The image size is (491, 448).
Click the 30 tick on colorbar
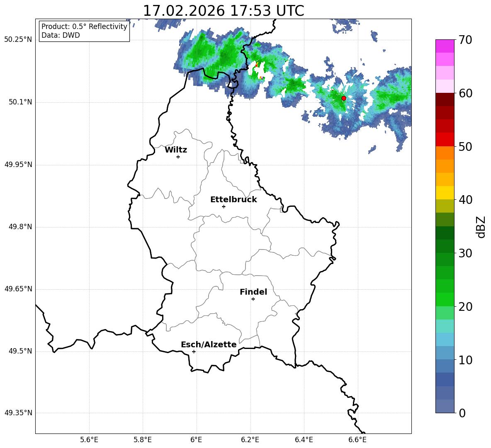coord(465,253)
